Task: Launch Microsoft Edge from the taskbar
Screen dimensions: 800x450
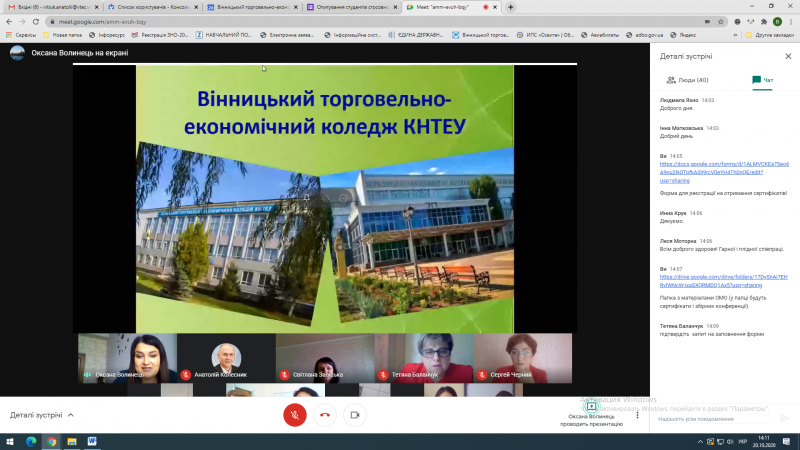Action: click(x=31, y=441)
